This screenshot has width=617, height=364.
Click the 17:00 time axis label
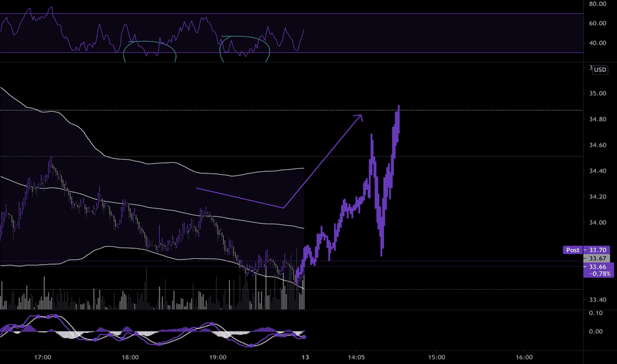pyautogui.click(x=42, y=357)
